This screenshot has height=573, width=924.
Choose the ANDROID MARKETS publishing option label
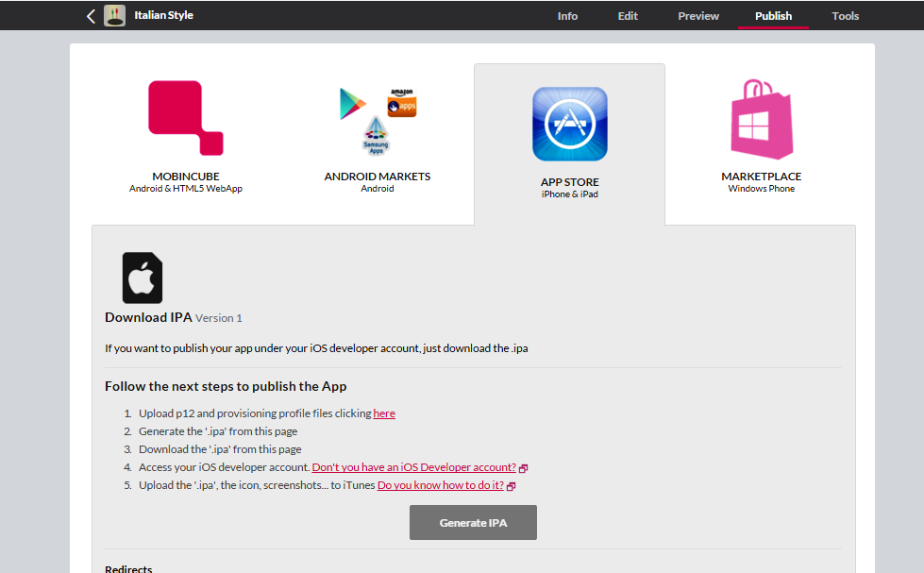click(x=378, y=177)
